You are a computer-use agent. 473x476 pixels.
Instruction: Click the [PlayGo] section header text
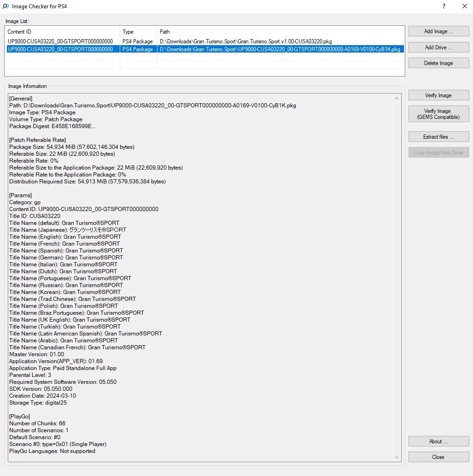(x=19, y=417)
